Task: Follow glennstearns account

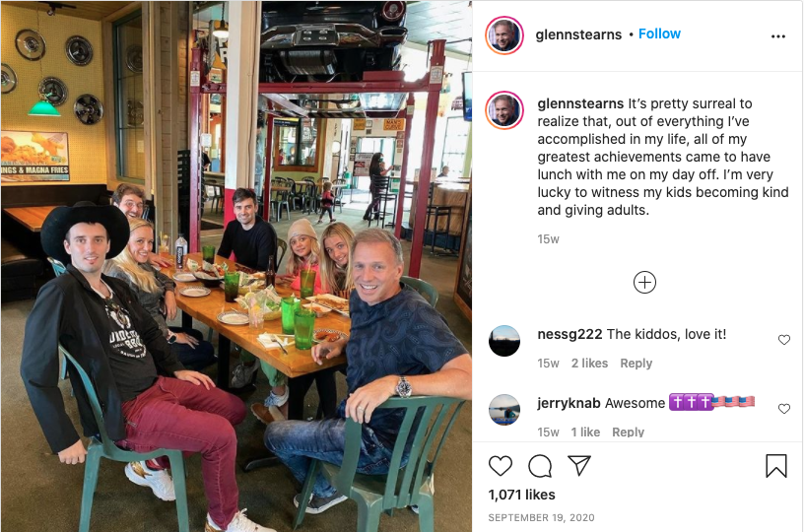Action: (659, 33)
